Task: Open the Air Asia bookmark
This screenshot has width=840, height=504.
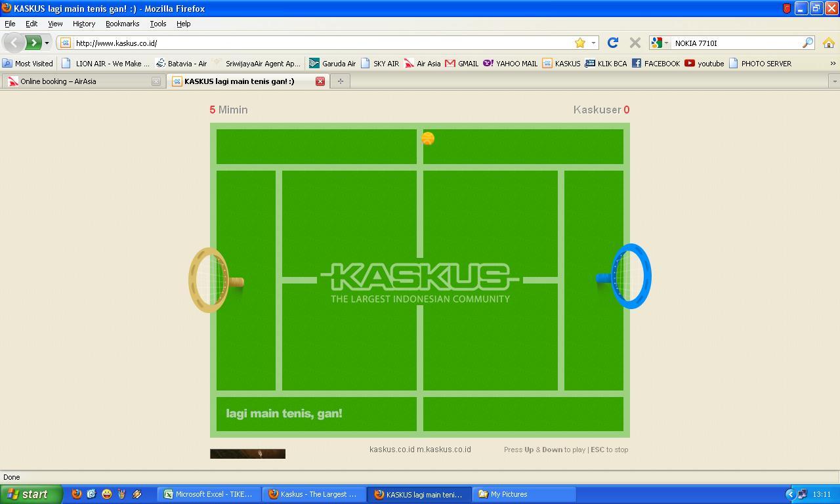Action: pyautogui.click(x=423, y=64)
